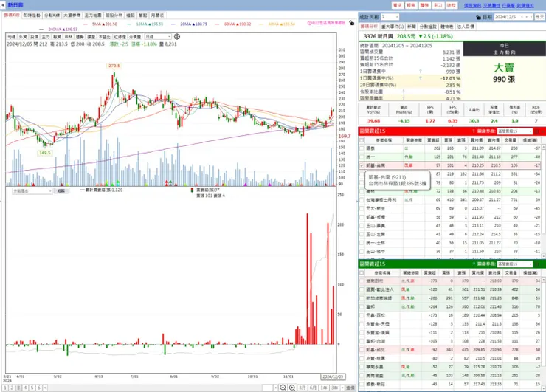Open help icon in 區間買超15 header

[x=474, y=131]
